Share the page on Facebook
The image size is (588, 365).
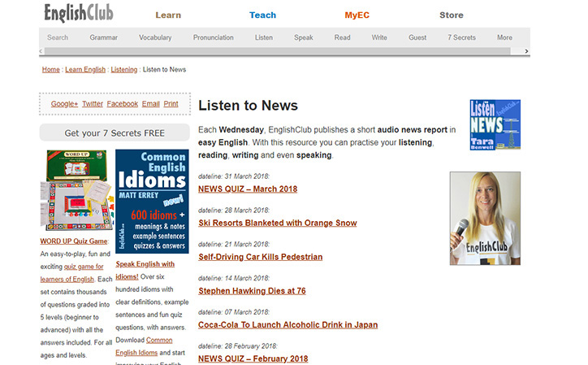coord(123,103)
